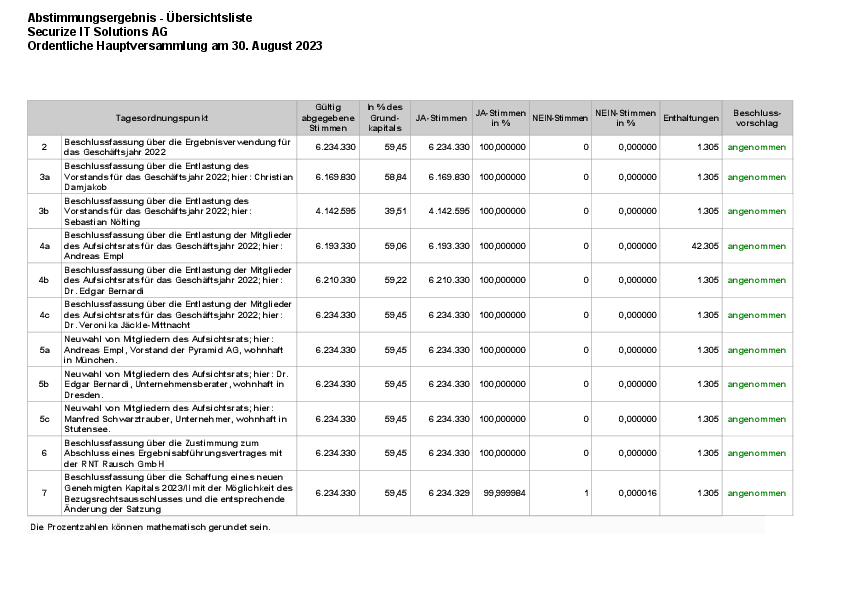Select the "NEIN-Stimmen in %" column header
842x595 pixels.
click(x=625, y=118)
